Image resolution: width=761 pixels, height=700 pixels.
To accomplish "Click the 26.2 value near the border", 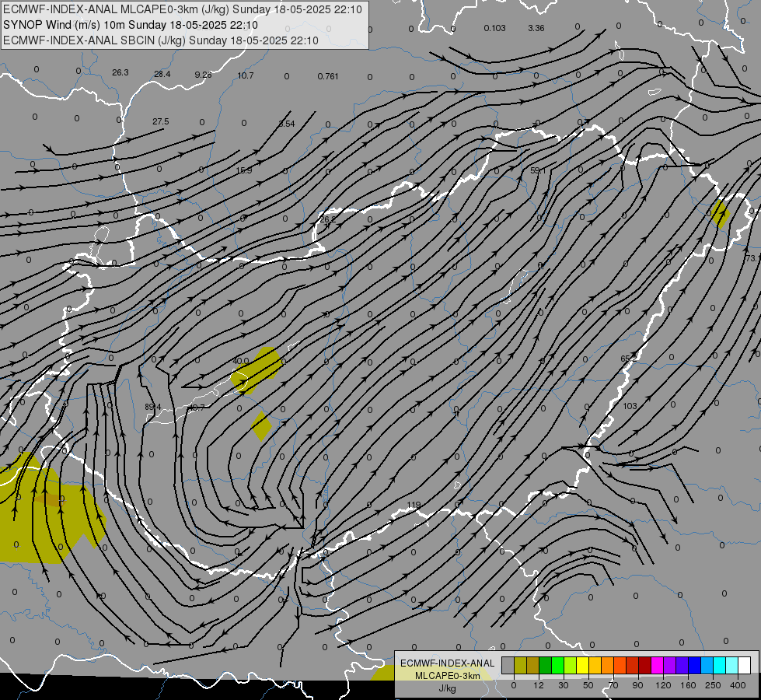I will click(327, 219).
